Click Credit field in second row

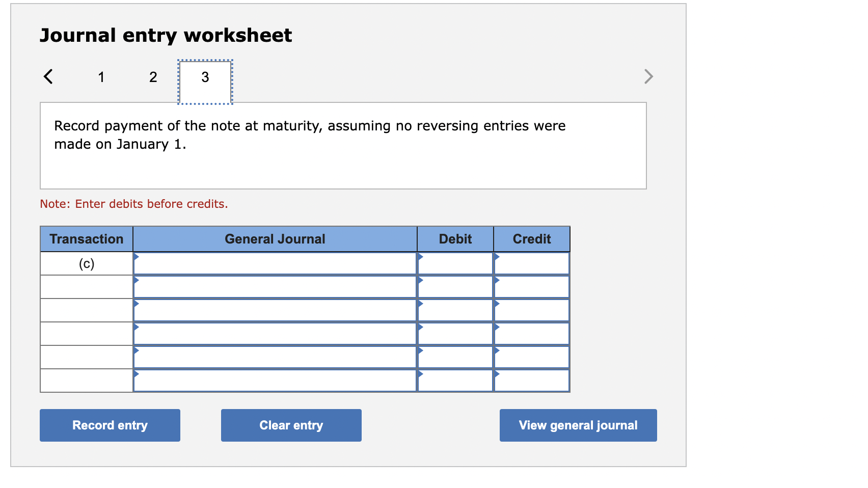pyautogui.click(x=532, y=287)
